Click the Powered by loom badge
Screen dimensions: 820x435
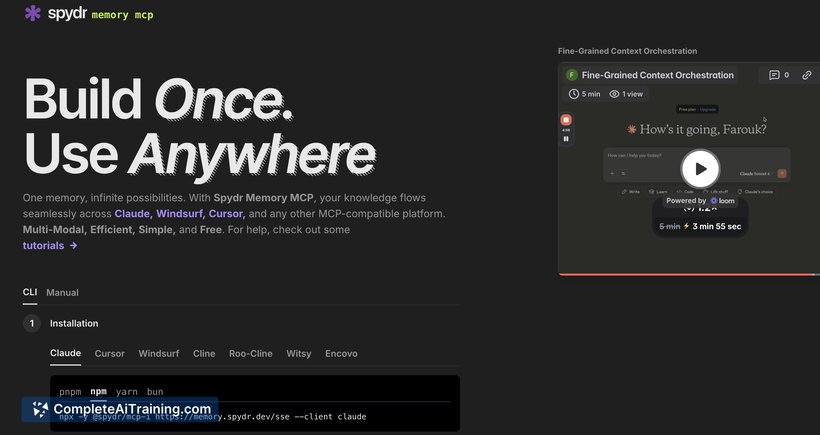pos(700,201)
